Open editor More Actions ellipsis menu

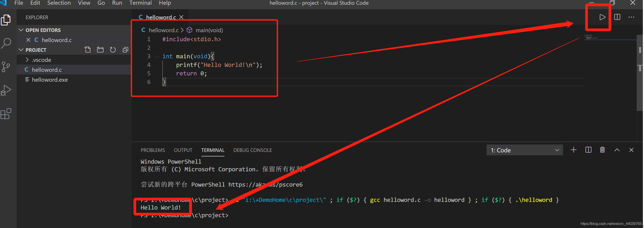coord(631,17)
